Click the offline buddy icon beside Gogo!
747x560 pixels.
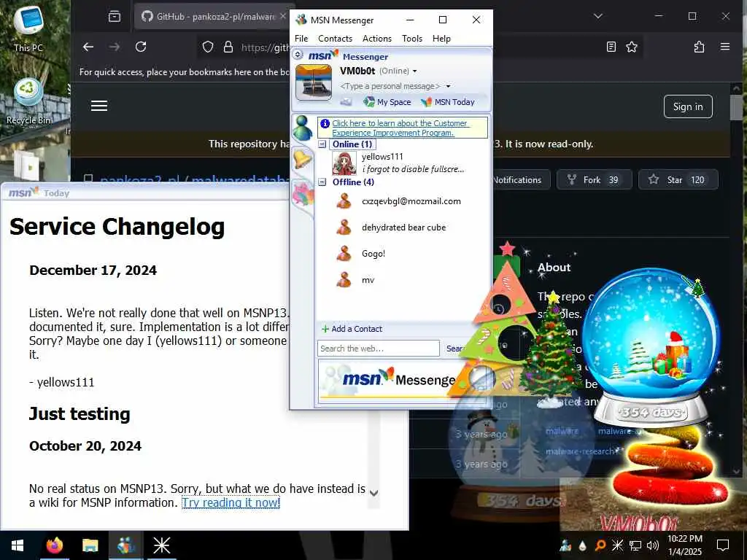pos(344,253)
